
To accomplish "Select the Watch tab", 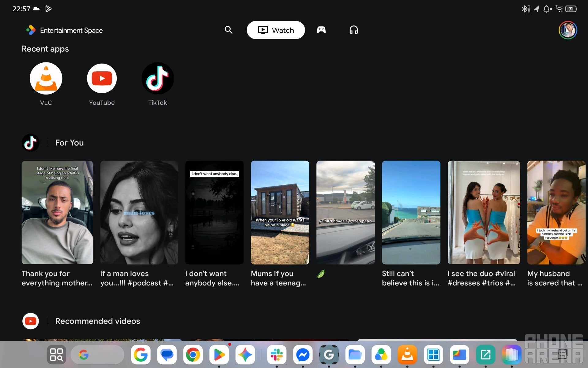I will [x=276, y=30].
